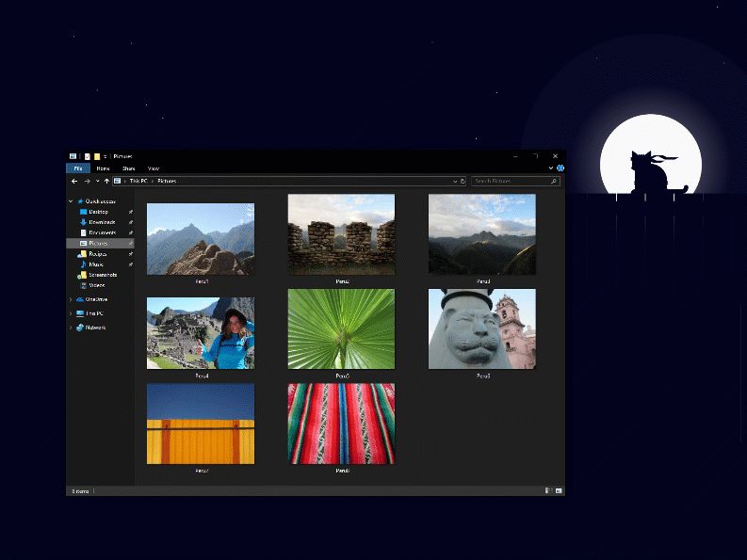
Task: Click the Desktop folder icon in sidebar
Action: click(x=84, y=212)
